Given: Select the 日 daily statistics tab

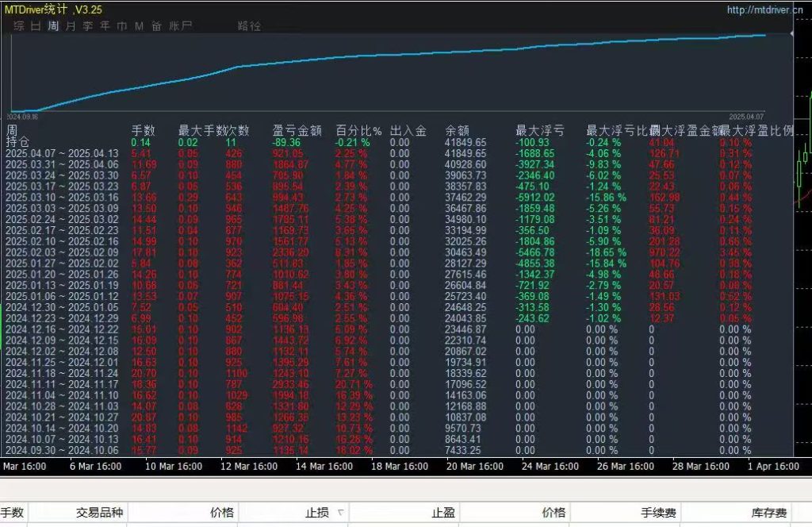Looking at the screenshot, I should click(36, 26).
